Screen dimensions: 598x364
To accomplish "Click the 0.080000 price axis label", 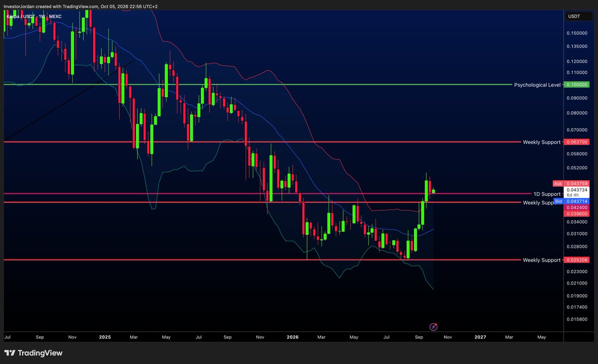I will pos(577,113).
